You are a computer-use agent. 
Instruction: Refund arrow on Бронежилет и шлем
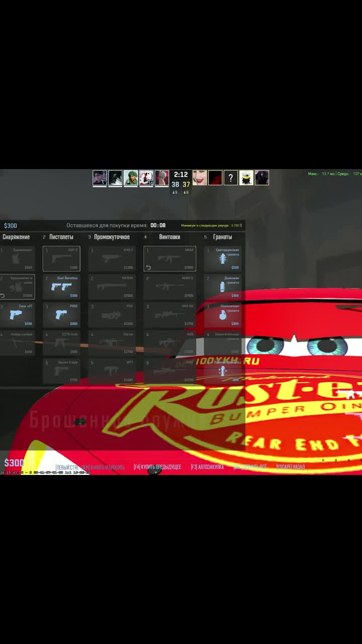click(x=3, y=296)
